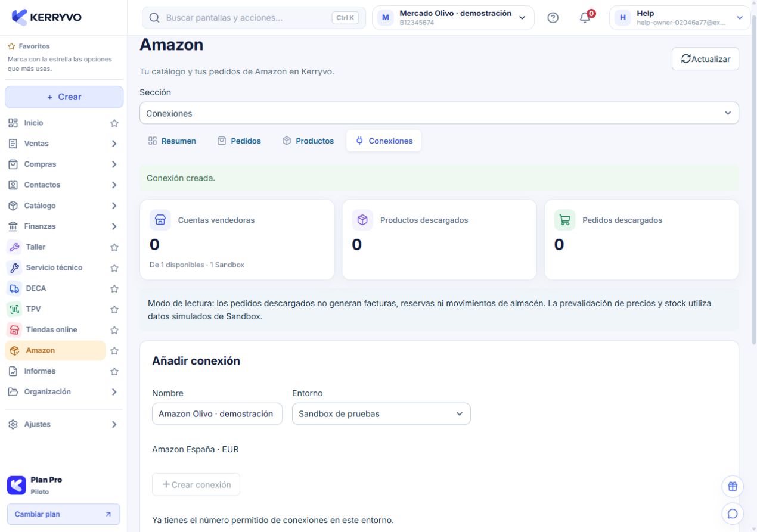This screenshot has width=757, height=532.
Task: Click 'Amazon España · EUR' text
Action: coord(196,450)
